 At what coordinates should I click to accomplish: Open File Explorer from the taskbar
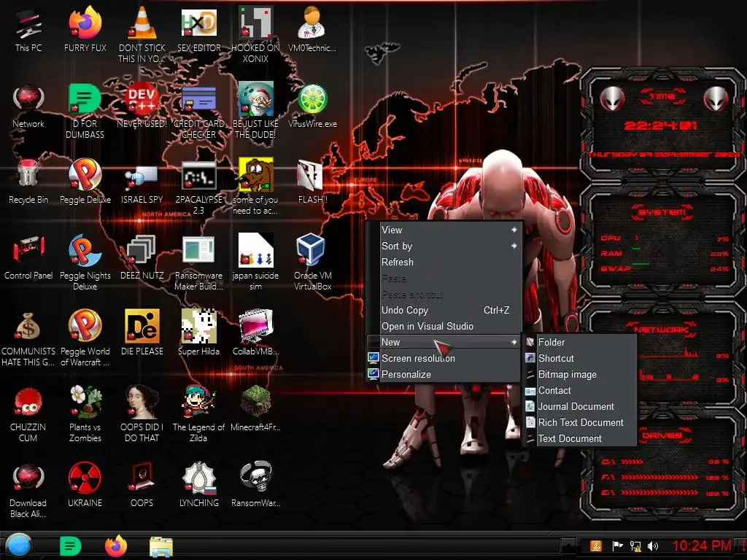pyautogui.click(x=161, y=547)
